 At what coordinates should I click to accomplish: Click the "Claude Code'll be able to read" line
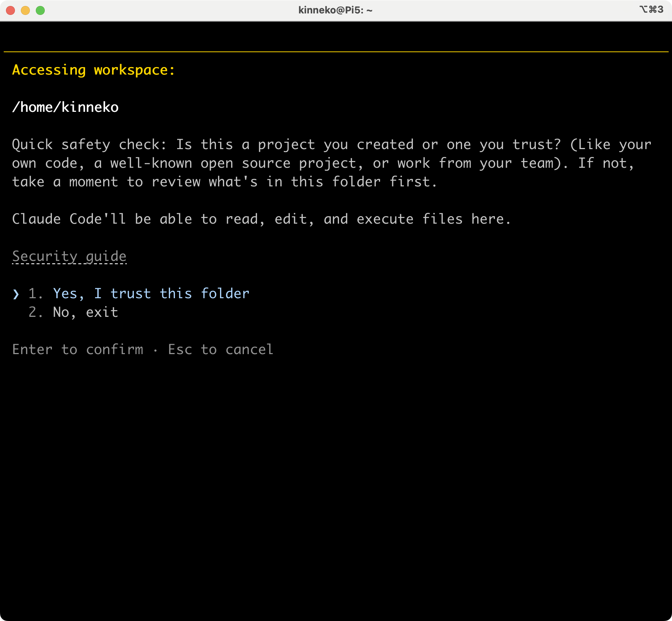pos(261,219)
